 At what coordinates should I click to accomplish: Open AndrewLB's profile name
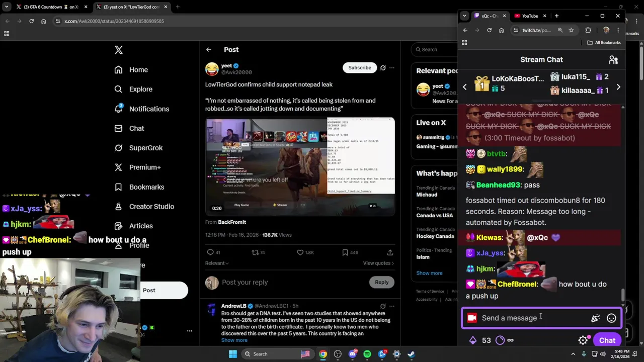click(233, 306)
